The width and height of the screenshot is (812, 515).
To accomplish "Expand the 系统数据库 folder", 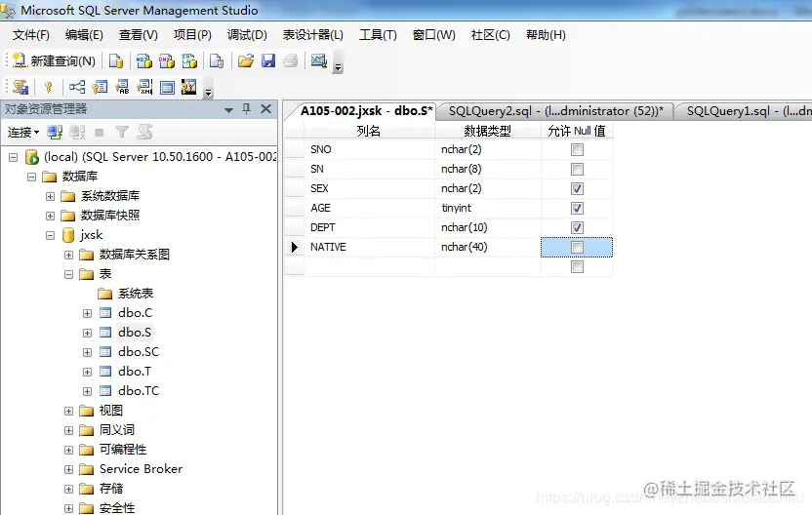I will pyautogui.click(x=50, y=196).
